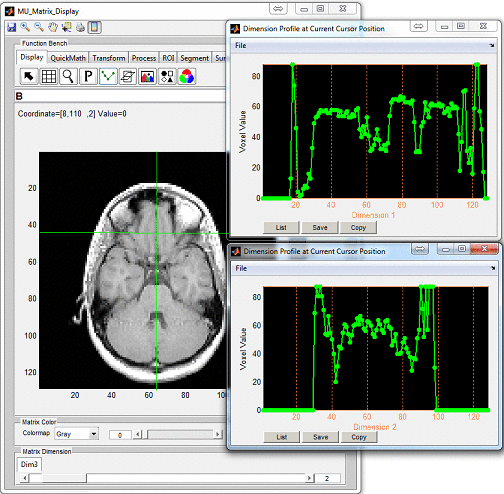
Task: Click the brain MRI image display
Action: [133, 270]
